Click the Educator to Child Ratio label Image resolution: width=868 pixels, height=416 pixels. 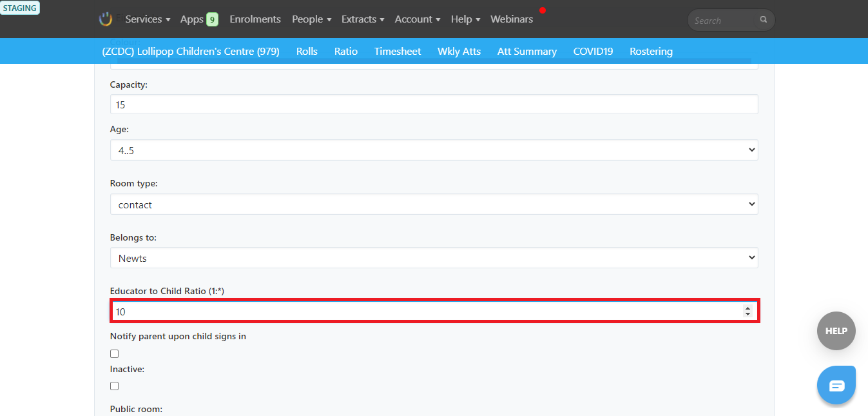tap(167, 291)
